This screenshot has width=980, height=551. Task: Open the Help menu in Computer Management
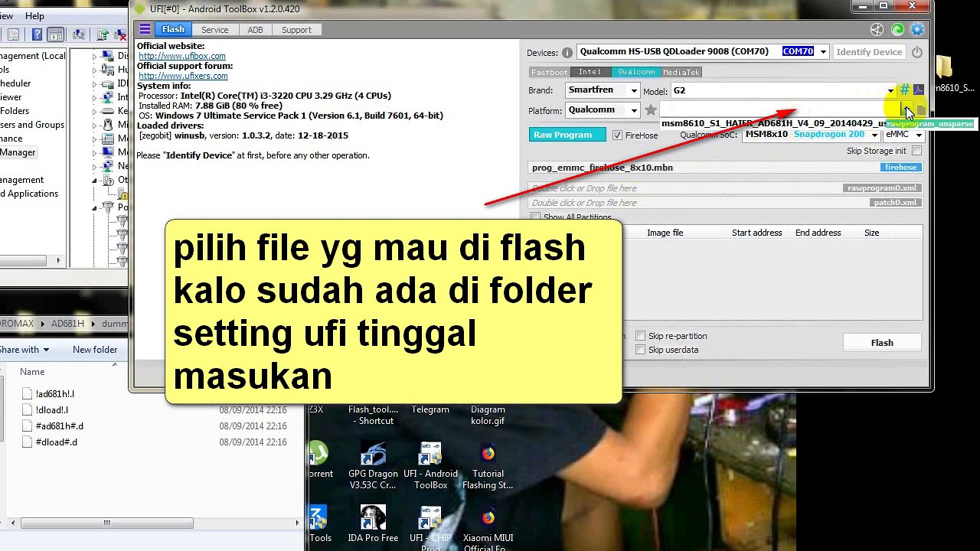[34, 16]
